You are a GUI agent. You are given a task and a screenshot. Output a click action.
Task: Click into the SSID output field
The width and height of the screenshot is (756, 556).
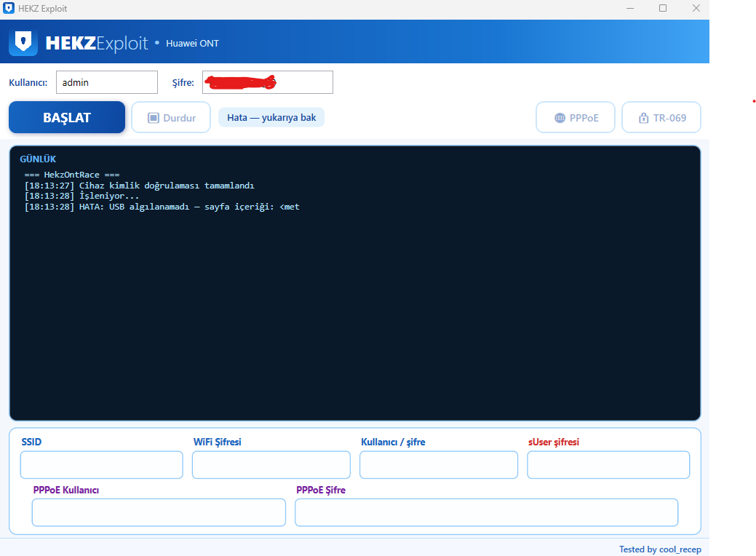[102, 465]
